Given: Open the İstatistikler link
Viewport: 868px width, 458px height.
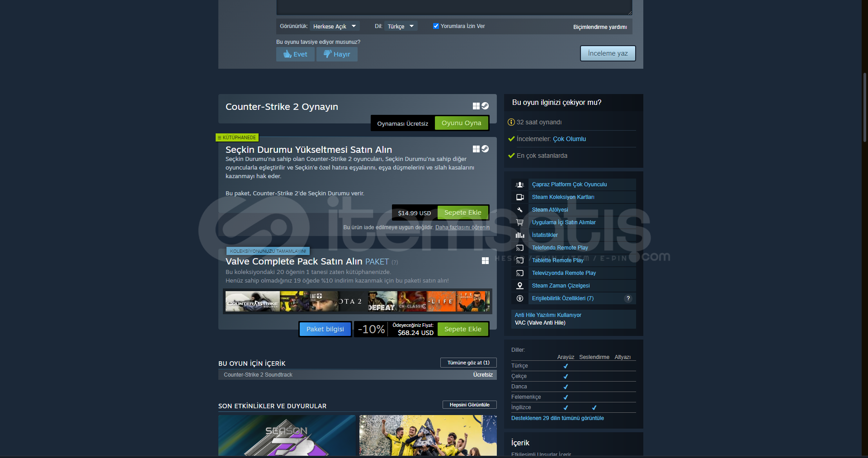Looking at the screenshot, I should 545,235.
